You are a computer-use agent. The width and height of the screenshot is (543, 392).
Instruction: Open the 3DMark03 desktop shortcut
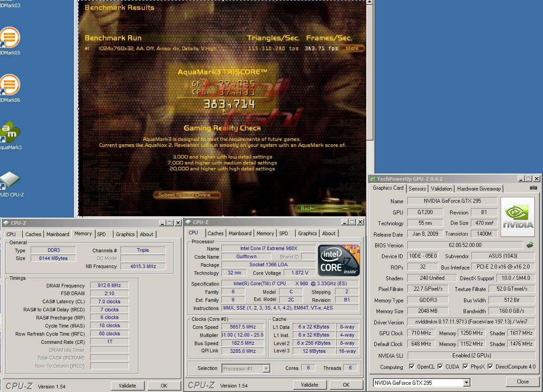(x=9, y=5)
